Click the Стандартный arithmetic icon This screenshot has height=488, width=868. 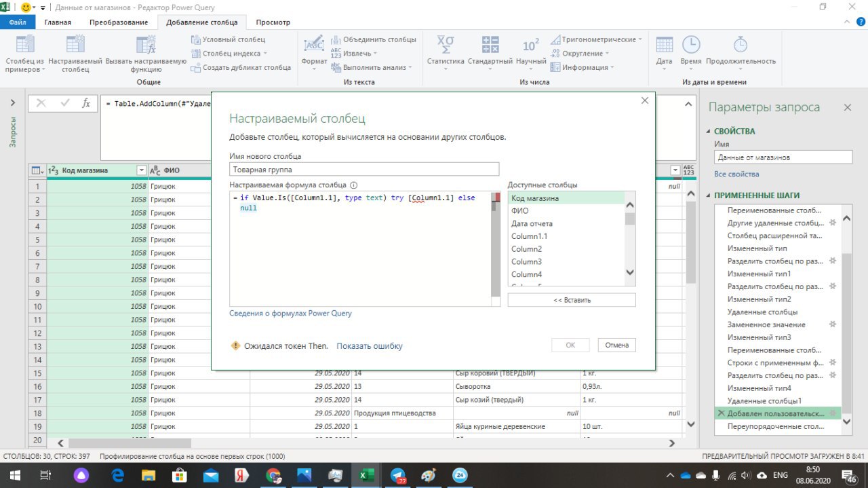(490, 45)
